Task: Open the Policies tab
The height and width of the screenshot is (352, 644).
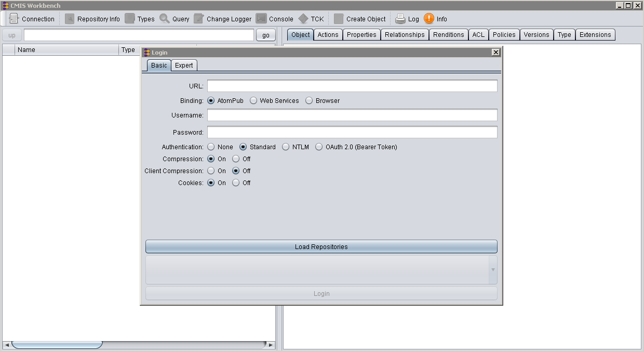Action: (504, 35)
